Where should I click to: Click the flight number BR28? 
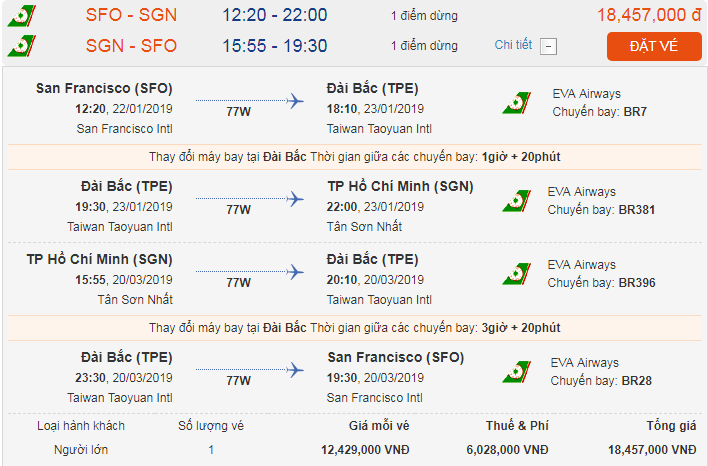(636, 381)
